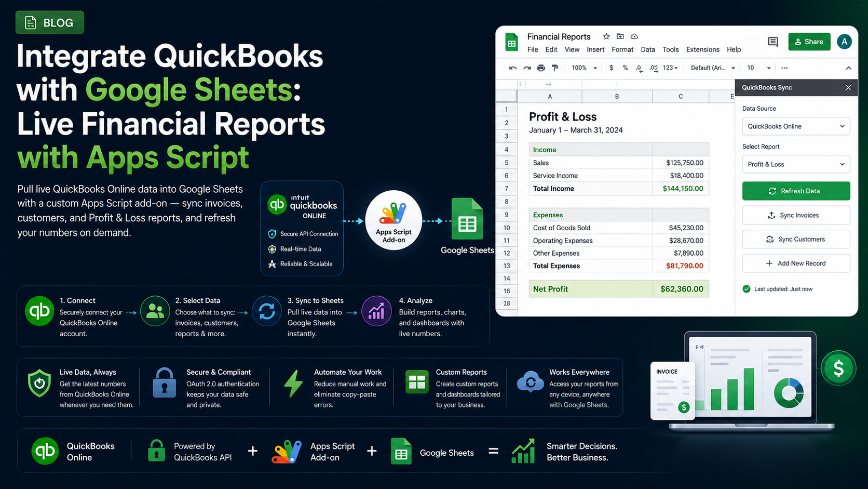Open the File menu
This screenshot has height=489, width=868.
[x=533, y=49]
